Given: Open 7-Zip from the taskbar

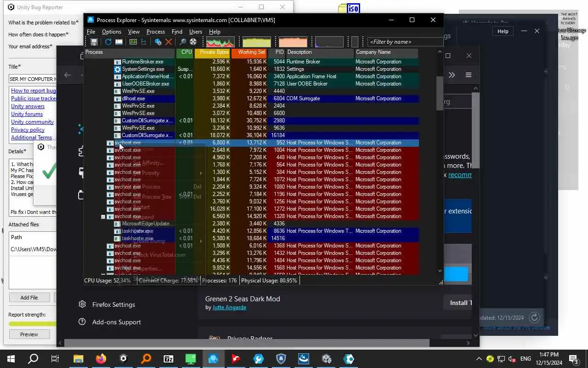Looking at the screenshot, I should (169, 359).
